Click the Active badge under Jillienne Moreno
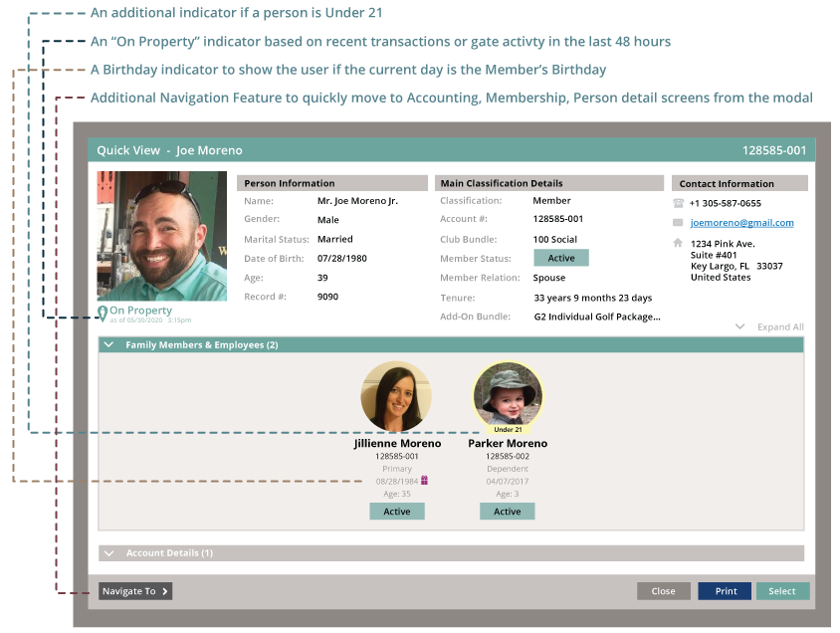The width and height of the screenshot is (840, 633). point(397,512)
